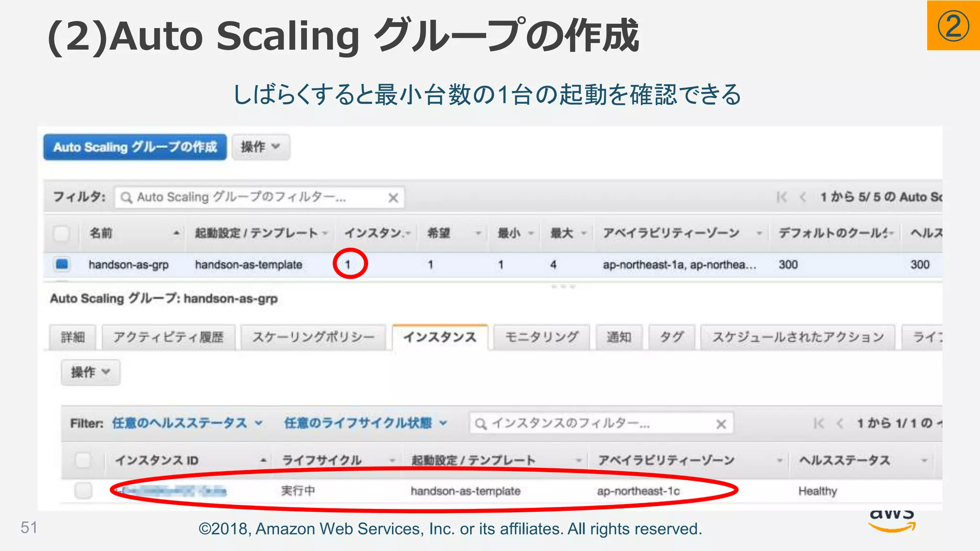Image resolution: width=980 pixels, height=551 pixels.
Task: Clear the Auto Scaling group filter with X
Action: click(x=393, y=198)
